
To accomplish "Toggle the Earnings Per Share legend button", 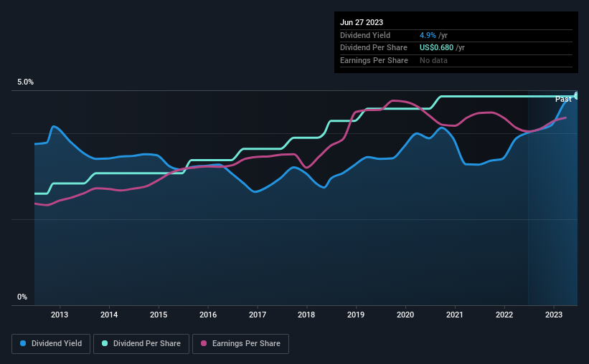I will pyautogui.click(x=240, y=344).
